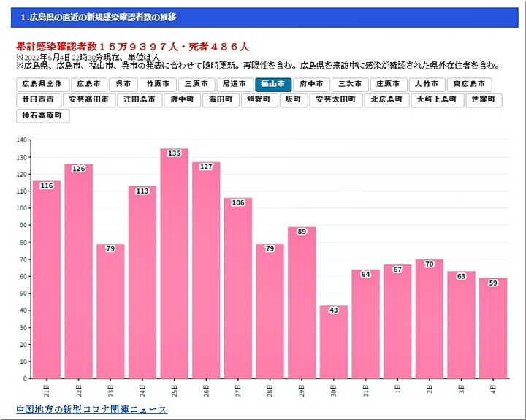Select the 江田島市 button
The width and height of the screenshot is (526, 420).
click(140, 99)
